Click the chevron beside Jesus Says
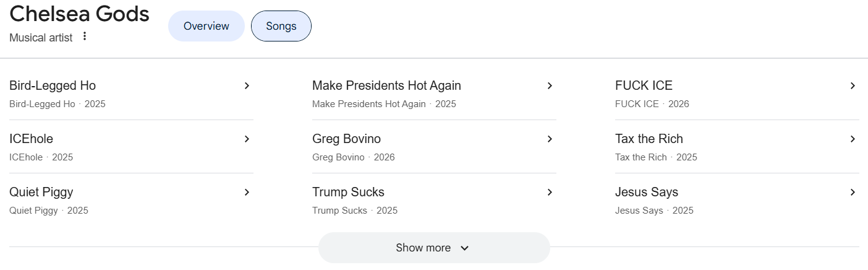The image size is (868, 270). [853, 192]
